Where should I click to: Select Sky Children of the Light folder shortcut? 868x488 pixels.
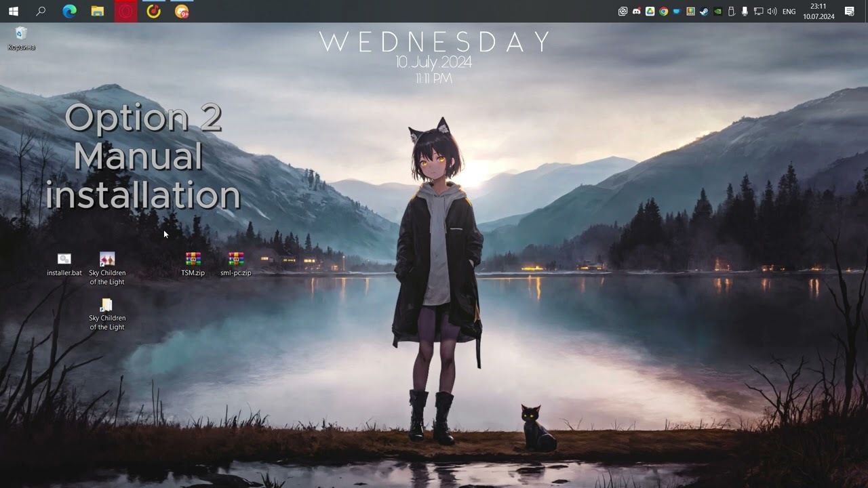(x=107, y=314)
